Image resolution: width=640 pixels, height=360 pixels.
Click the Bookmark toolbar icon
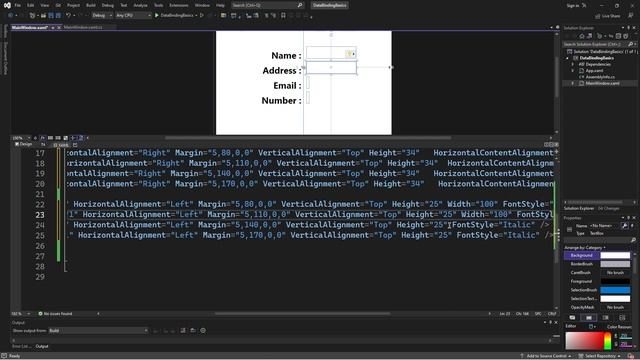pyautogui.click(x=283, y=16)
